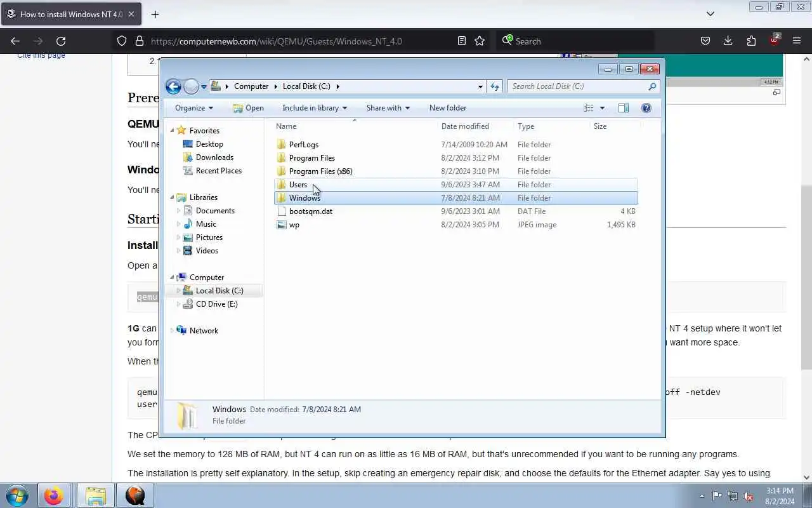The height and width of the screenshot is (508, 812).
Task: Open the Share with menu
Action: pos(388,108)
